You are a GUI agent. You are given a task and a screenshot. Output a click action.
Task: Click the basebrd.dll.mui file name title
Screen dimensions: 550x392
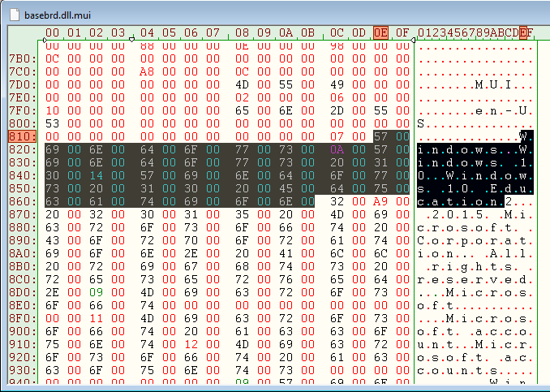[x=58, y=15]
